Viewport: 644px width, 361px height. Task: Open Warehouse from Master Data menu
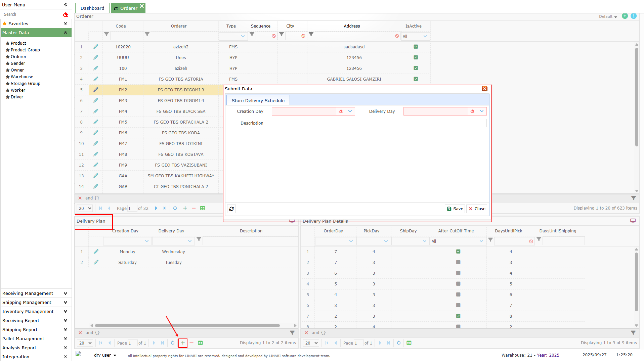(22, 77)
